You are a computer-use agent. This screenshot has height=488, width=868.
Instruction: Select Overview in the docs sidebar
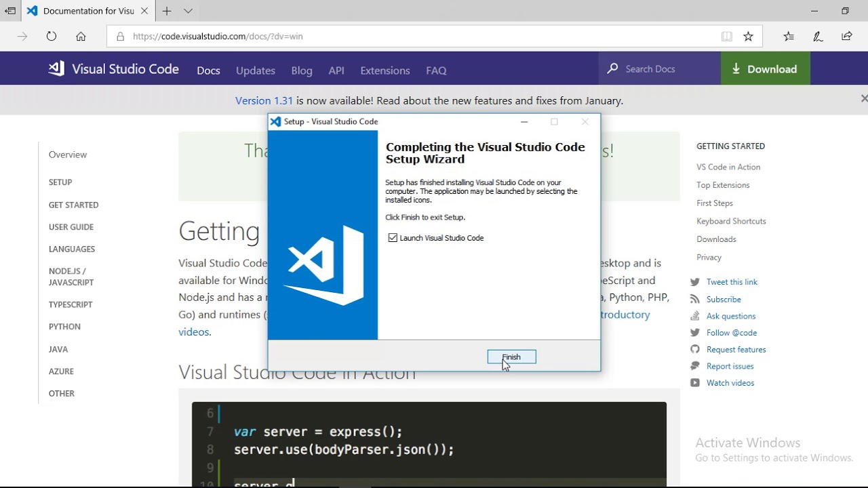[x=68, y=155]
